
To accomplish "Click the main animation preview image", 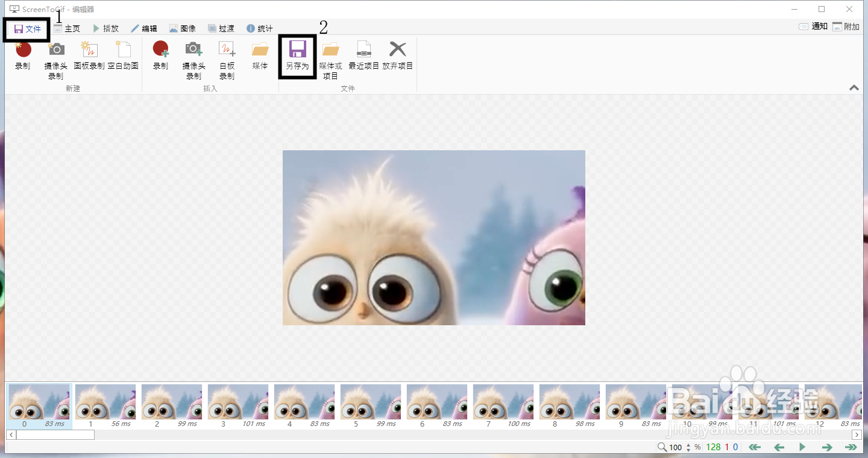I will [434, 238].
